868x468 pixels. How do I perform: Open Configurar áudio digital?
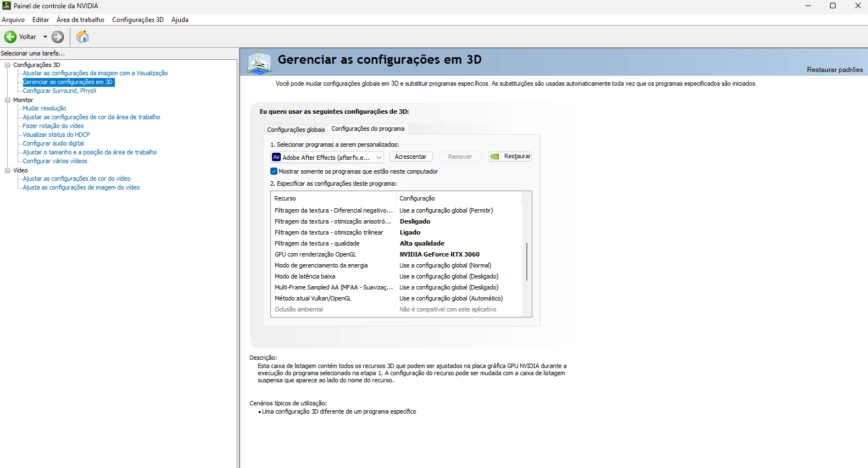point(53,143)
